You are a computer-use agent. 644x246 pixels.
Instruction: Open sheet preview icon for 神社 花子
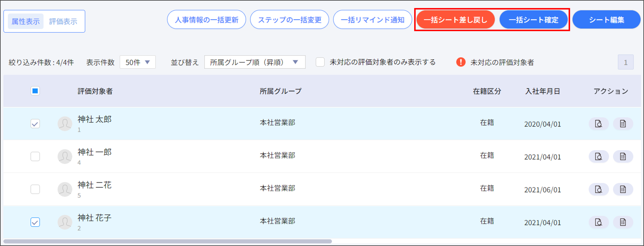[599, 222]
